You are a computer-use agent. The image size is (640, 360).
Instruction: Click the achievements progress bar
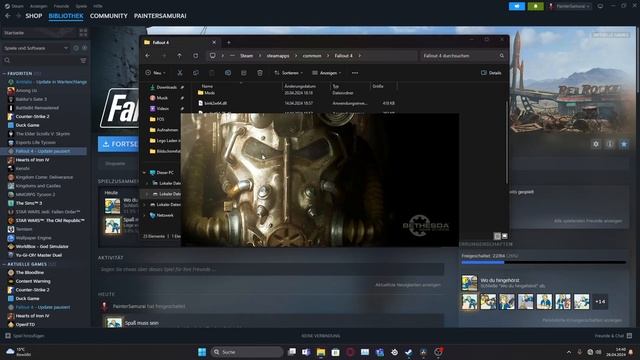click(544, 262)
